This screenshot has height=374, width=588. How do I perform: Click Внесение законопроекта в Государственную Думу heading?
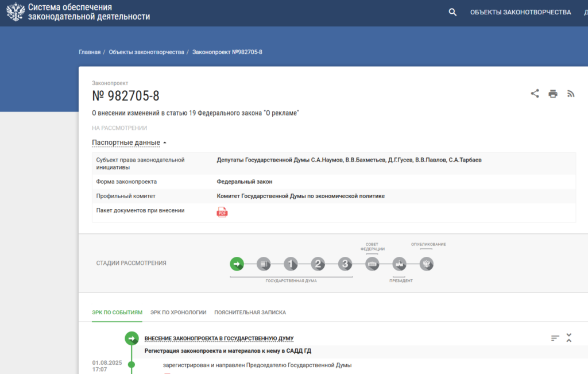(219, 338)
